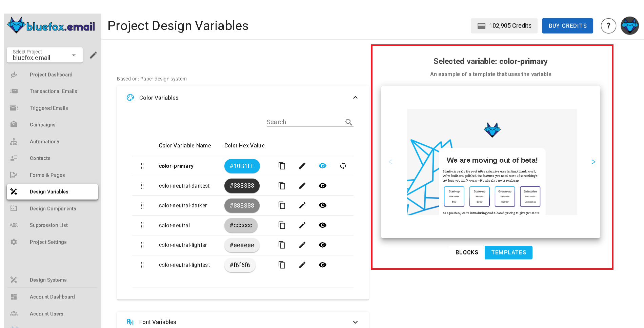The width and height of the screenshot is (644, 328).
Task: Click the #cccccc color chip
Action: [x=241, y=225]
